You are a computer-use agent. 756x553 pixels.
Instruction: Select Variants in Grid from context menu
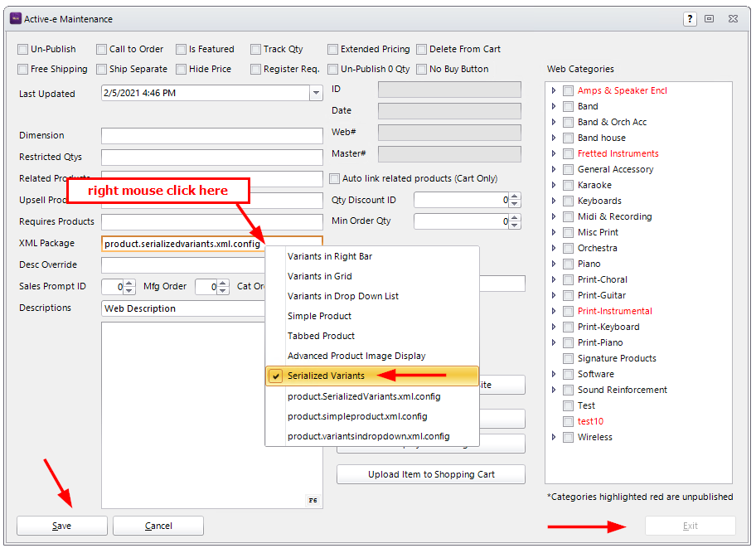pyautogui.click(x=372, y=276)
